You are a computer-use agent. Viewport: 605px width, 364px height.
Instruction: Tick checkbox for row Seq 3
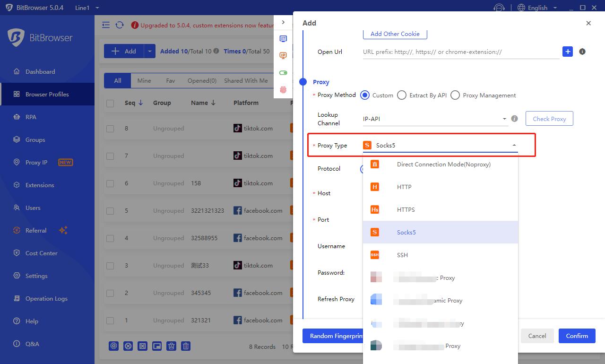point(110,266)
